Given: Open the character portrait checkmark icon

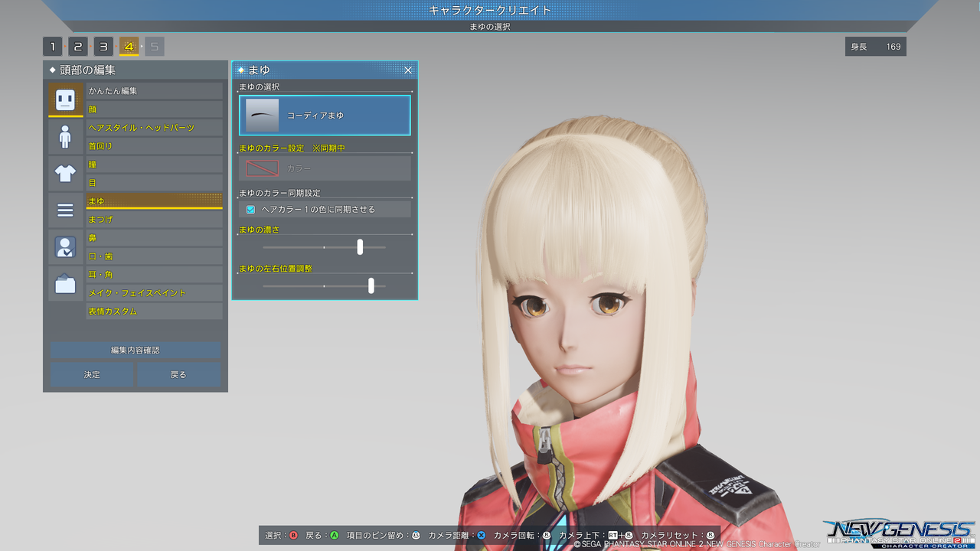Looking at the screenshot, I should [65, 246].
